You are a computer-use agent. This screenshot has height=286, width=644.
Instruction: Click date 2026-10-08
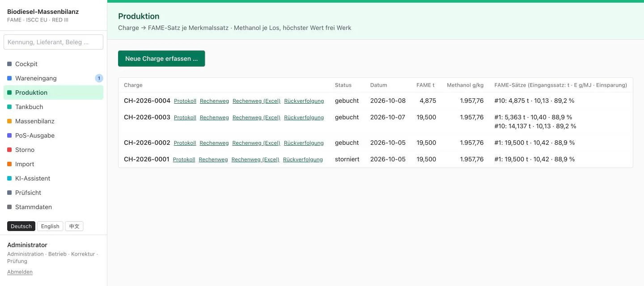coord(388,101)
